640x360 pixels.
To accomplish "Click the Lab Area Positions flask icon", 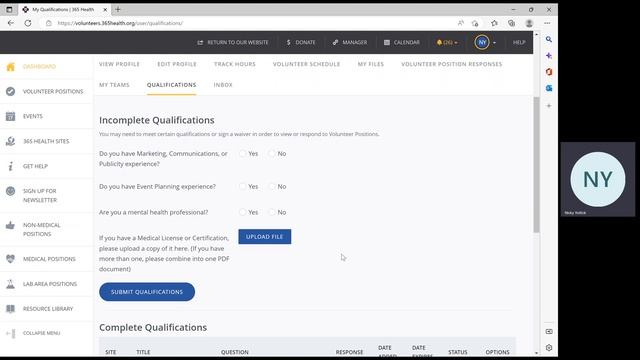I will pos(11,284).
